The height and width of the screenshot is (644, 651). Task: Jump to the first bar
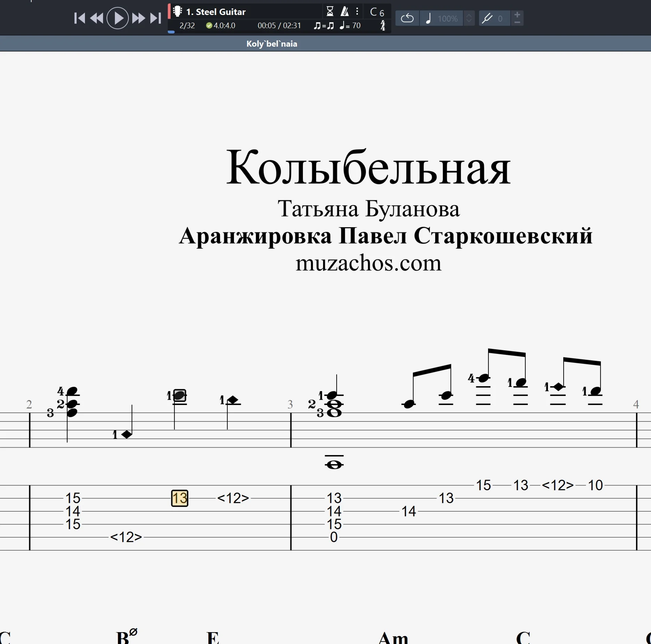[79, 18]
